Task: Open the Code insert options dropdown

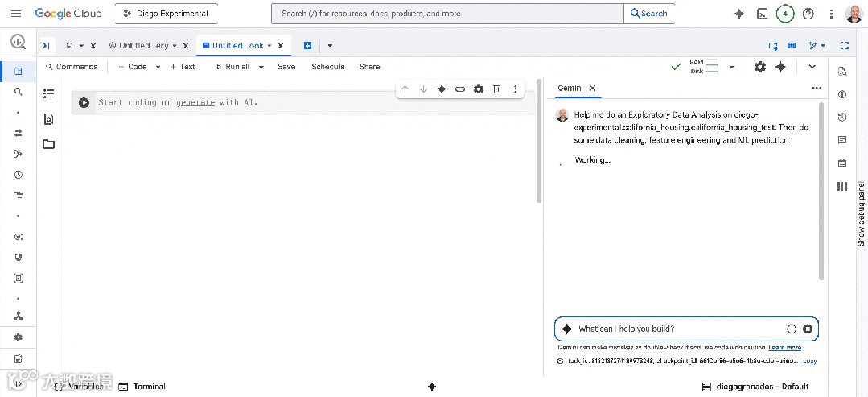Action: click(x=158, y=67)
